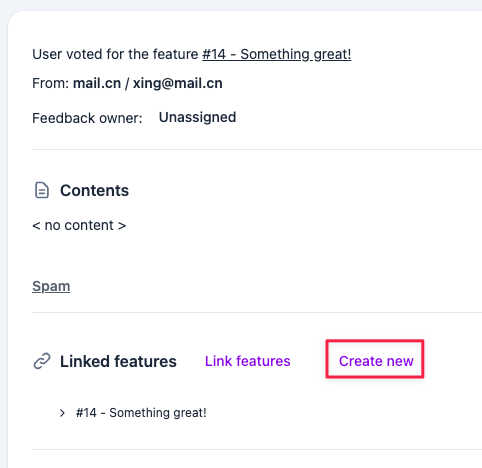Click the Feedback owner: label
Viewport: 482px width, 468px height.
[87, 118]
